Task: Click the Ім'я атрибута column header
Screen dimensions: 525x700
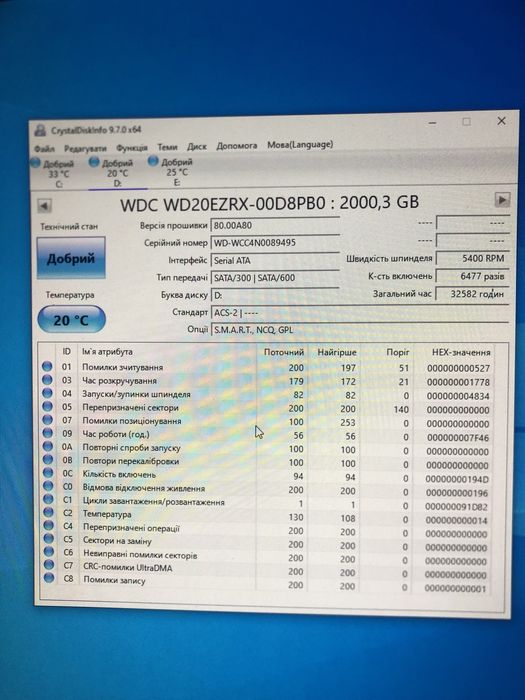Action: click(107, 352)
